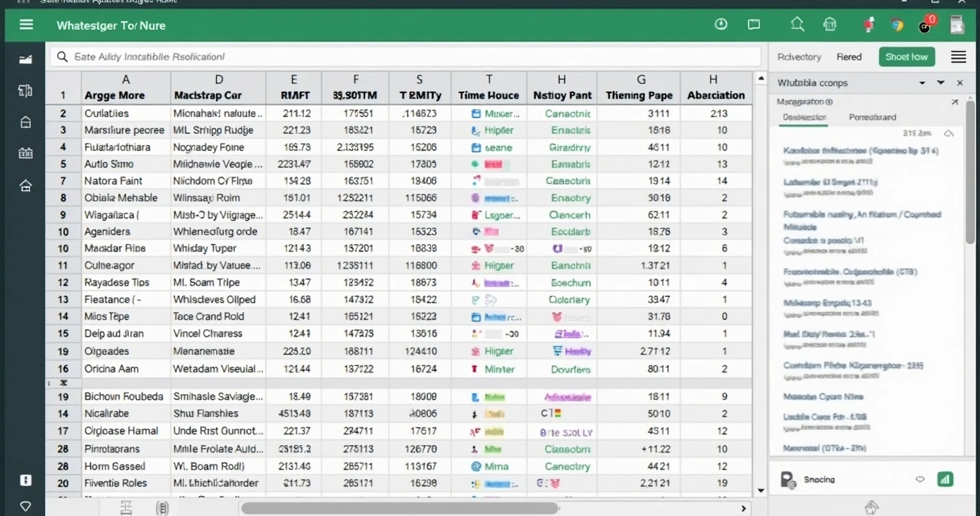Click the sheet layout icon in the bottom bar
980x516 pixels.
pyautogui.click(x=126, y=507)
